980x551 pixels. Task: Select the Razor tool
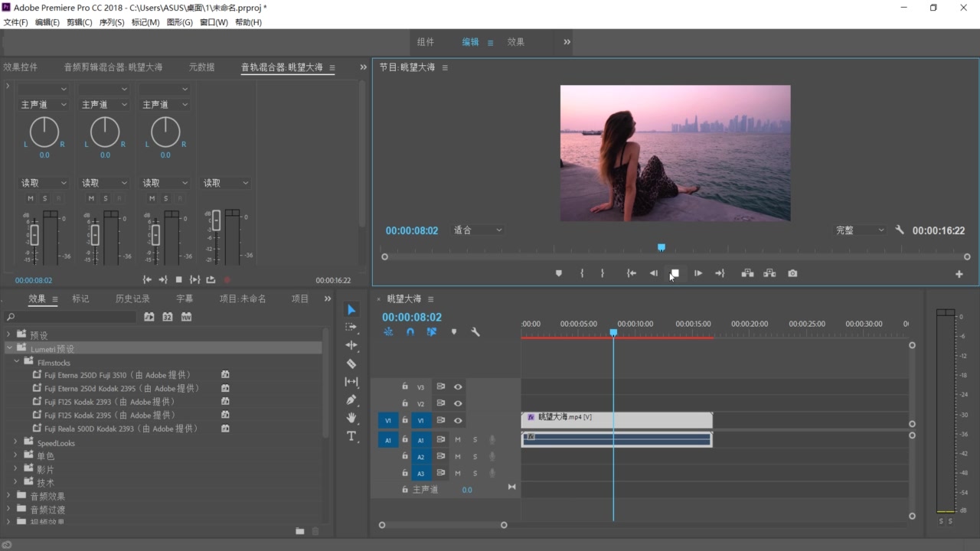coord(351,364)
